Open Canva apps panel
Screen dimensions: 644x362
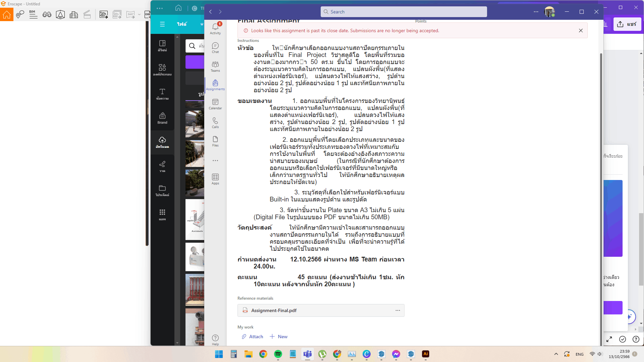point(162,215)
